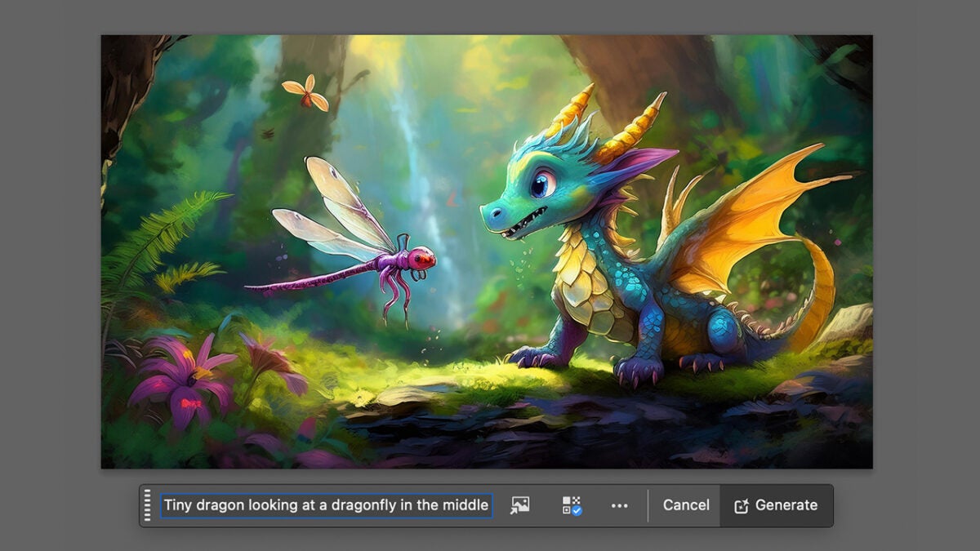Cancel the generative prompt

(685, 505)
